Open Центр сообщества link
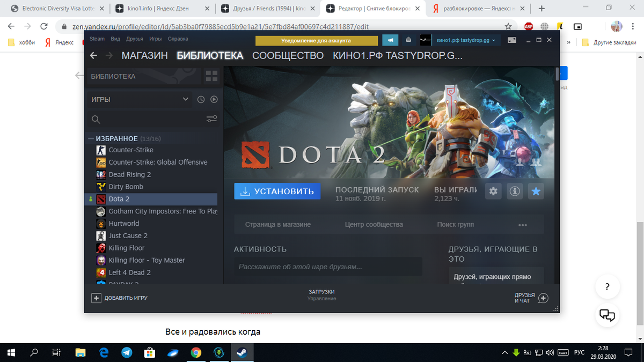Viewport: 644px width, 362px height. coord(374,225)
